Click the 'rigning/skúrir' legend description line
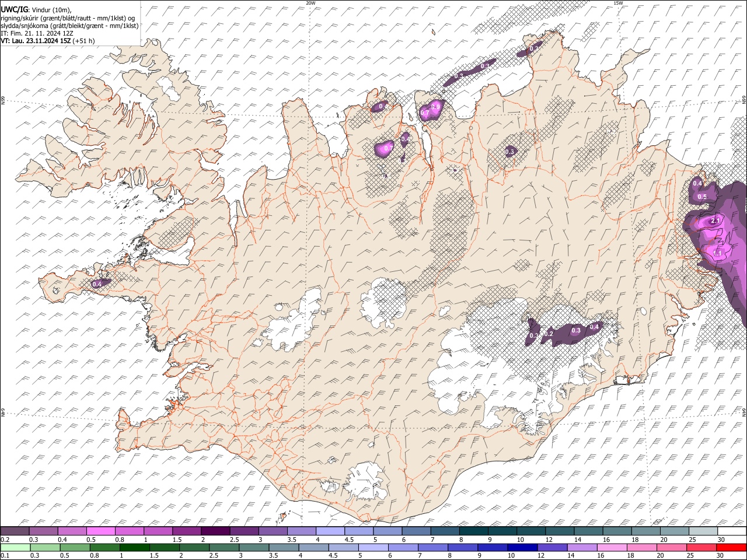 click(68, 18)
